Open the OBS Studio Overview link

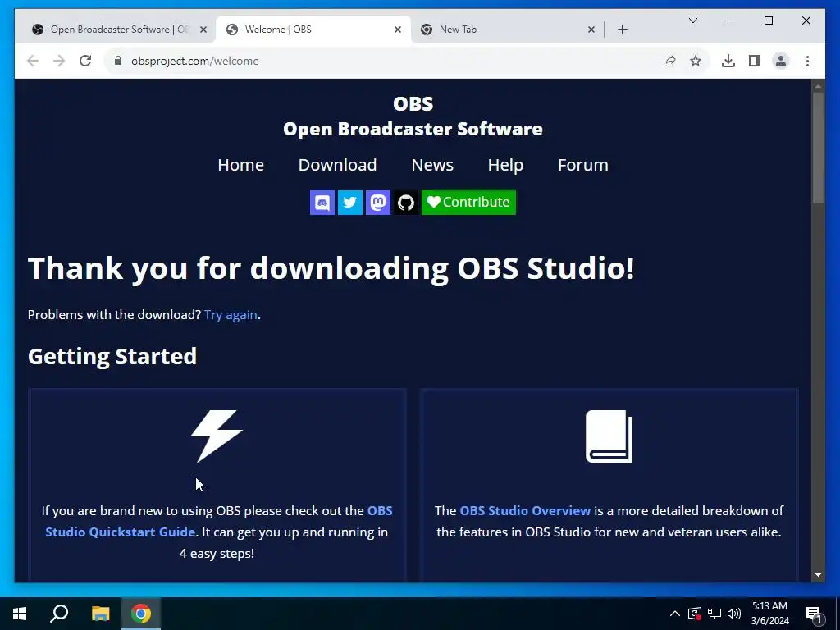[x=525, y=510]
